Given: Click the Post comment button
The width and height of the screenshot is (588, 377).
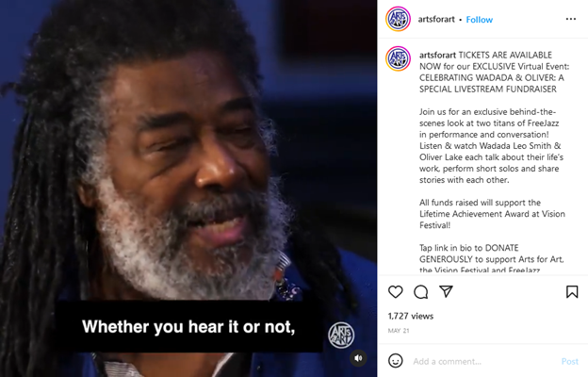Looking at the screenshot, I should (x=569, y=361).
